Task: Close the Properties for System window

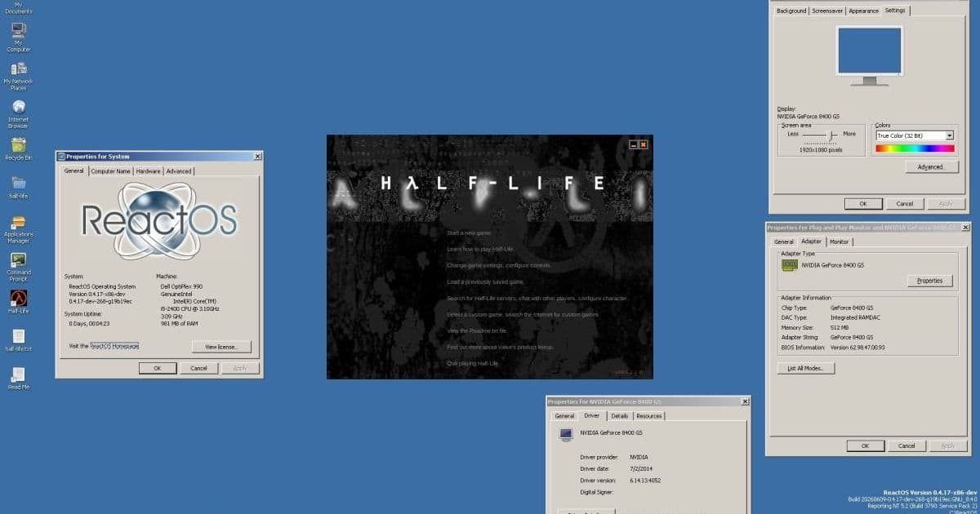Action: (x=257, y=156)
